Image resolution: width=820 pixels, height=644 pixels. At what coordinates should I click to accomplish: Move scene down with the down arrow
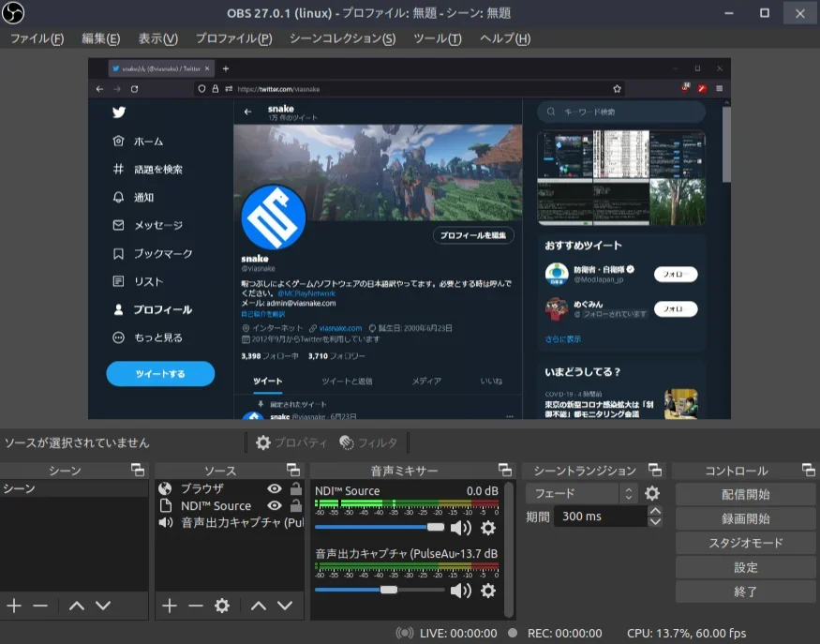click(x=103, y=606)
